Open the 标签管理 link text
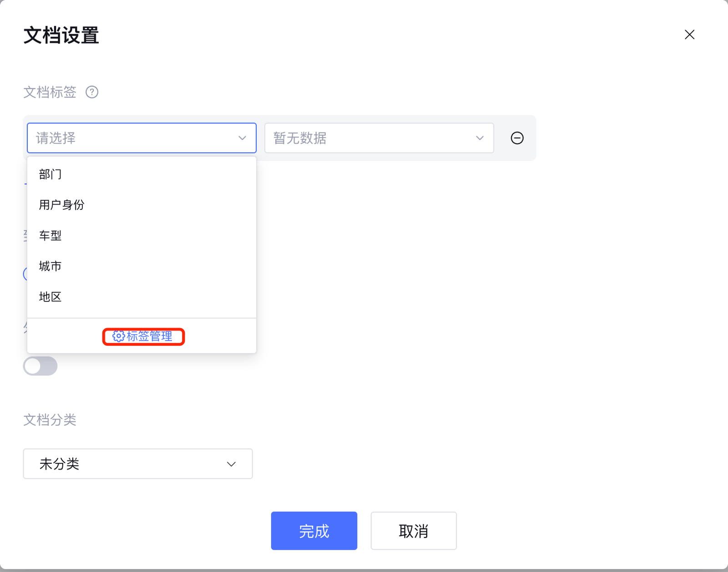Image resolution: width=728 pixels, height=572 pixels. 150,336
